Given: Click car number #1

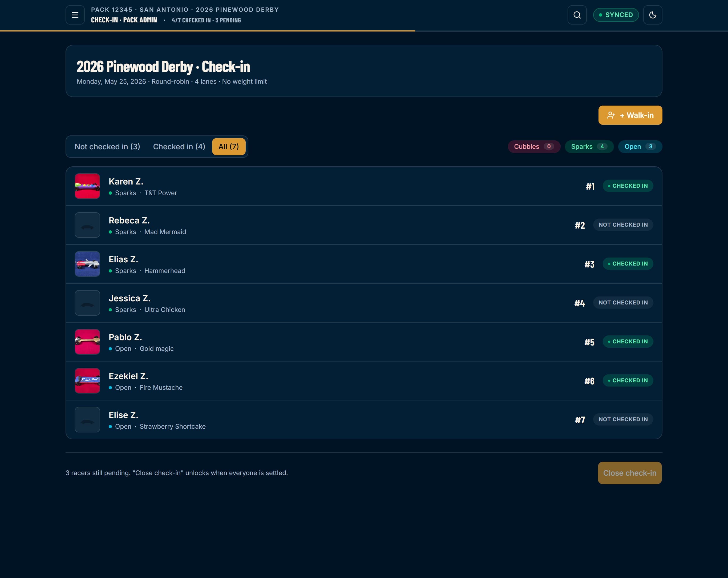Looking at the screenshot, I should point(590,186).
